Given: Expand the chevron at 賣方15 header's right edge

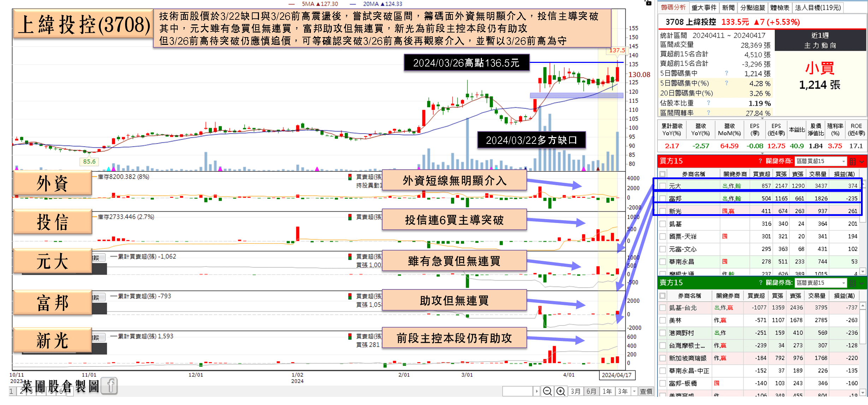Looking at the screenshot, I should pos(862,283).
